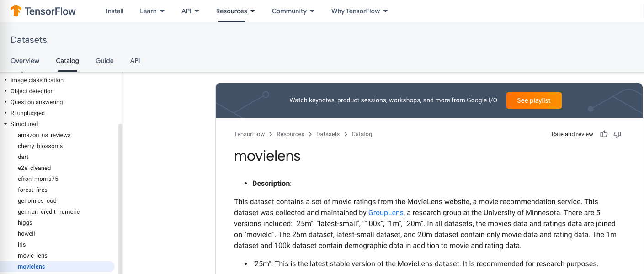Click the movielens page heading
The width and height of the screenshot is (644, 274).
(267, 156)
